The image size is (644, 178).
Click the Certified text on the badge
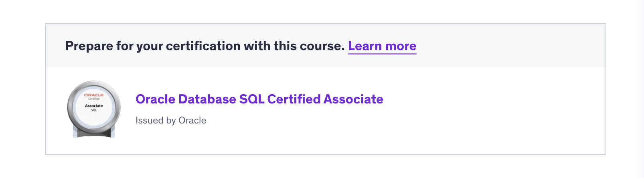(x=94, y=99)
